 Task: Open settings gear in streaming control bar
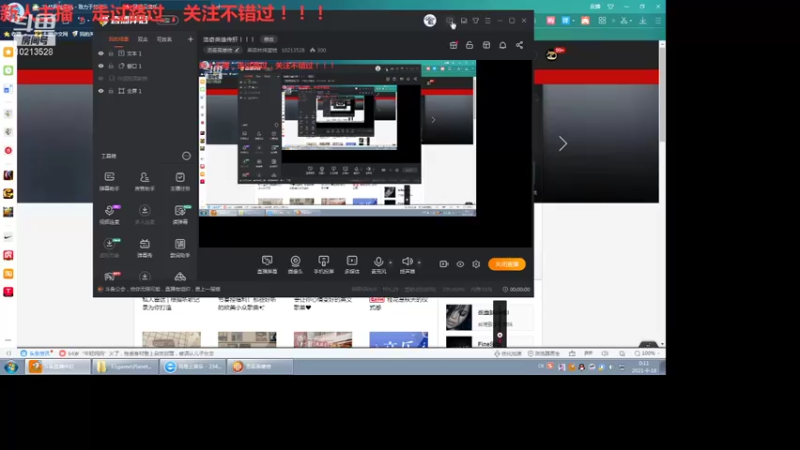click(476, 264)
